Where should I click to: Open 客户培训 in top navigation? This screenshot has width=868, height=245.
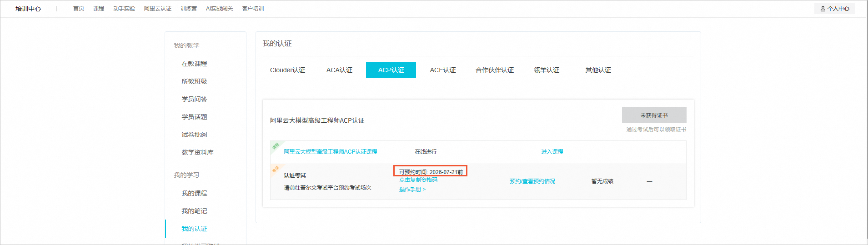point(253,9)
